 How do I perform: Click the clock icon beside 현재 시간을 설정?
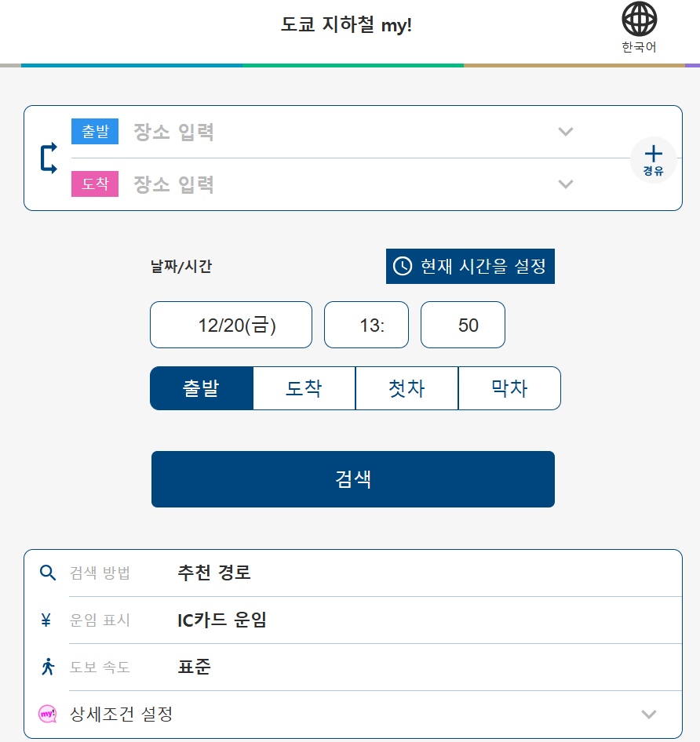pyautogui.click(x=402, y=266)
